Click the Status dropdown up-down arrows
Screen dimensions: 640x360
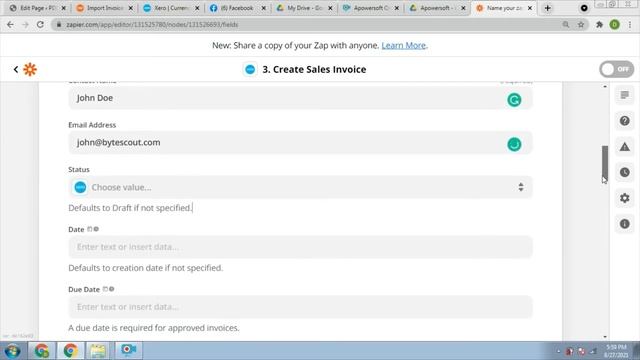(521, 187)
